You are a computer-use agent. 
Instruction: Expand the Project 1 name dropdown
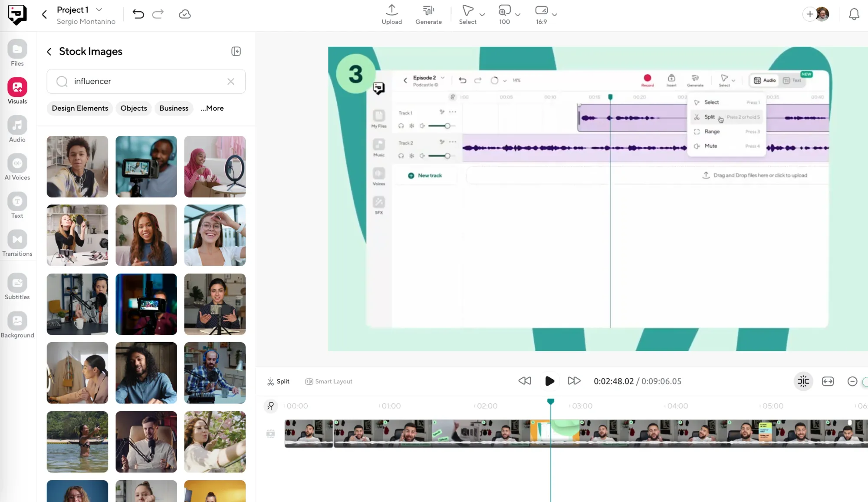click(99, 10)
